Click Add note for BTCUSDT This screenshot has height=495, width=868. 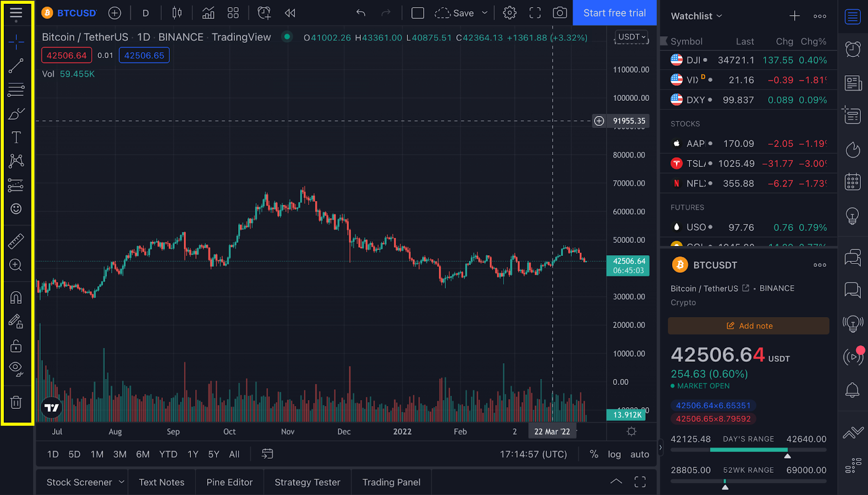click(x=749, y=325)
